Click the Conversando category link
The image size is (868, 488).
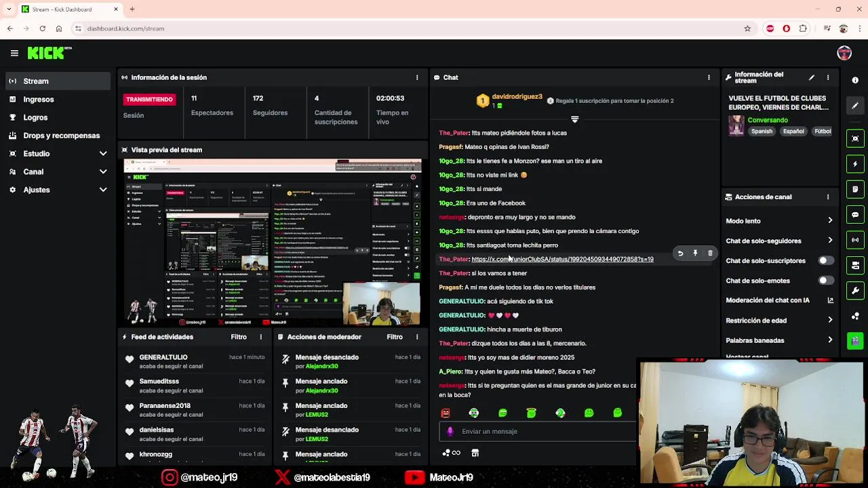coord(768,120)
